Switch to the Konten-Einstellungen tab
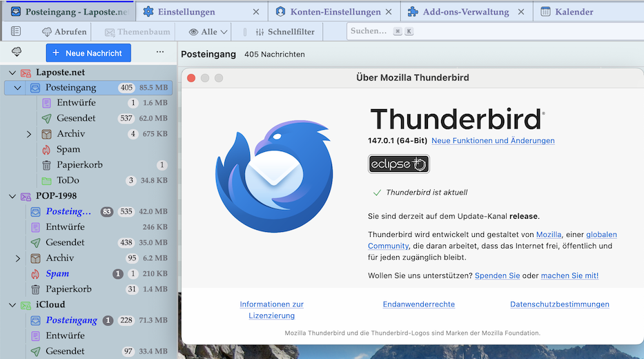This screenshot has height=359, width=644. 335,12
